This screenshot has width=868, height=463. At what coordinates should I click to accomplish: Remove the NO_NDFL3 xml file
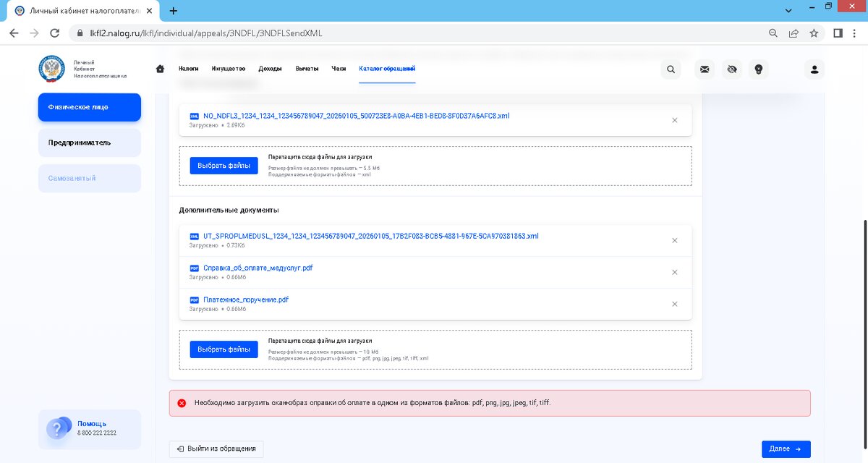point(675,120)
